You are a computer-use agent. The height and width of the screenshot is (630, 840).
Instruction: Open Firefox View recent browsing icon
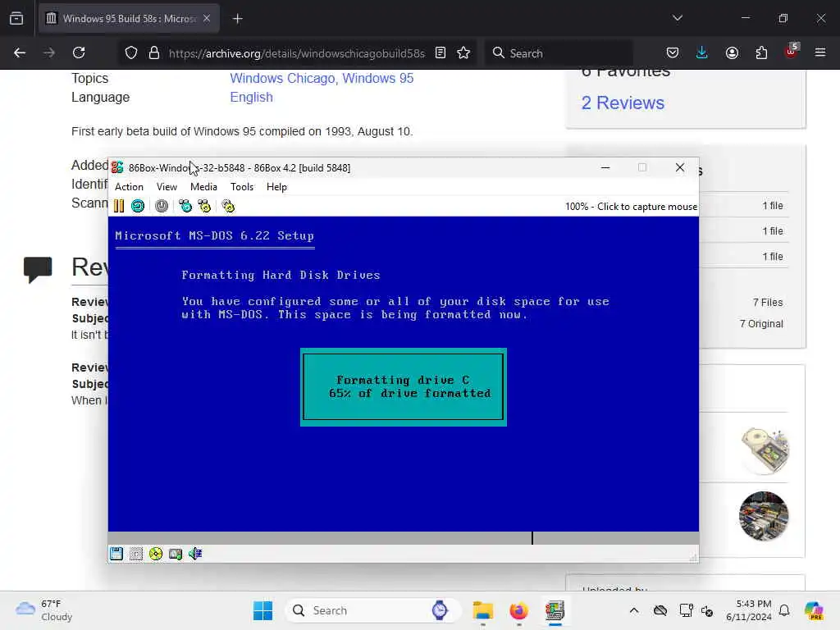click(16, 19)
